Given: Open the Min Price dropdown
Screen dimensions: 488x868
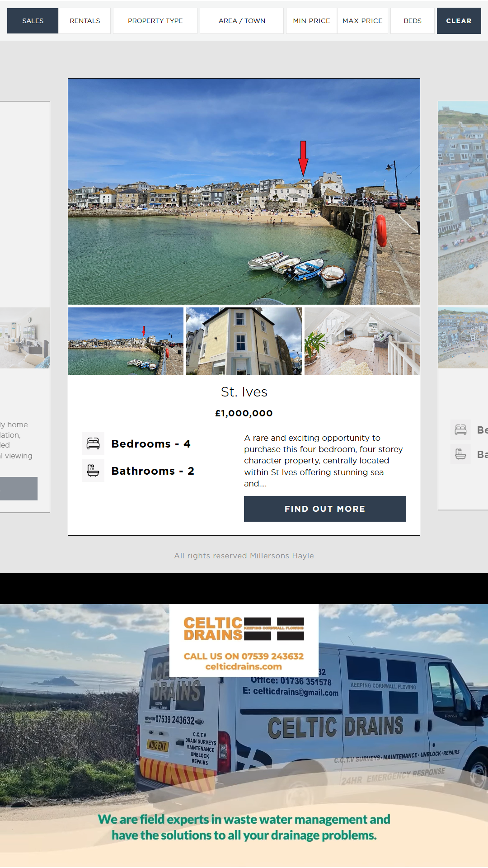Looking at the screenshot, I should (311, 21).
